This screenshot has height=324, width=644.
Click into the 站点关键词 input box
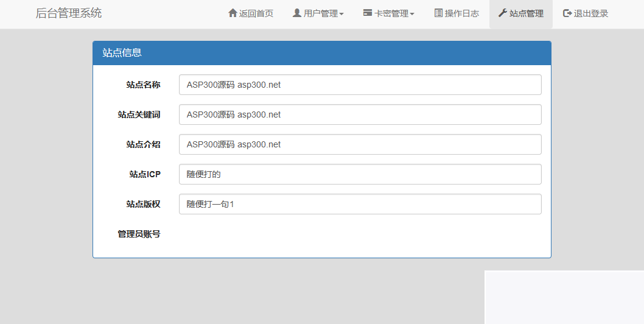360,114
